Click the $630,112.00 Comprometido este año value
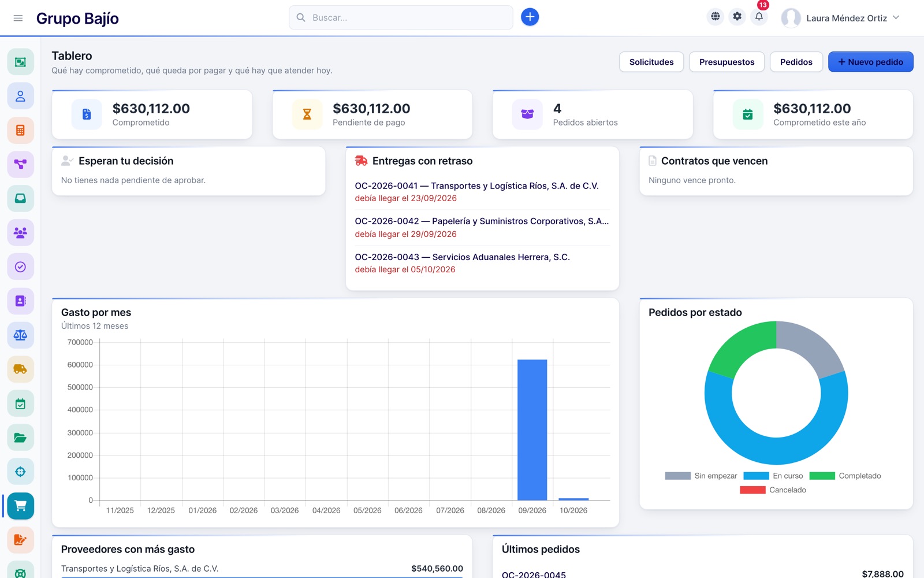The height and width of the screenshot is (578, 924). click(x=812, y=108)
